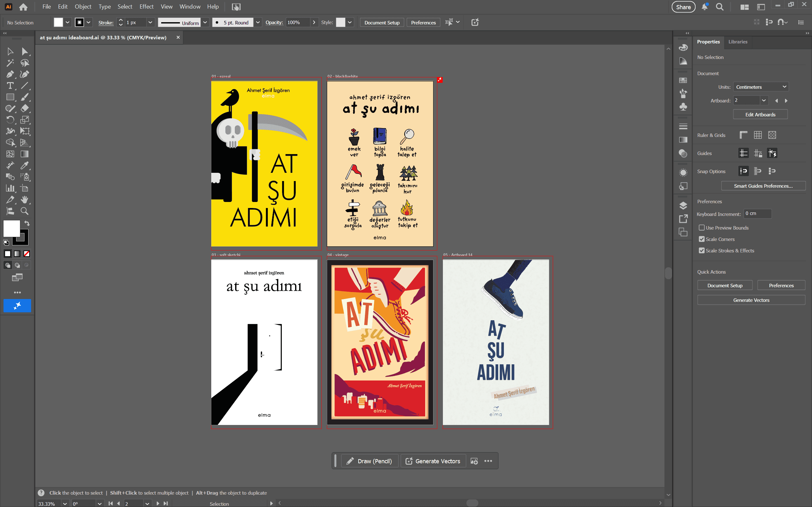Image resolution: width=812 pixels, height=507 pixels.
Task: Uncheck Scale Corners option
Action: point(702,239)
